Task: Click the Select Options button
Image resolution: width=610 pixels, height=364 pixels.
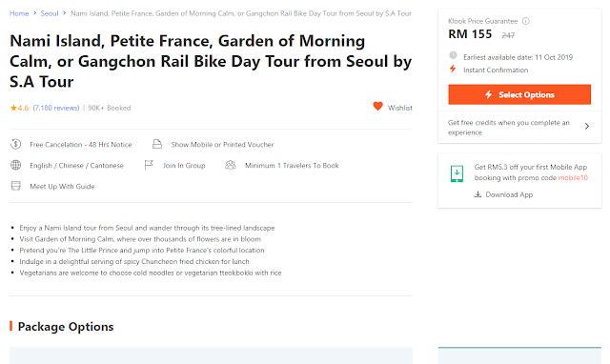Action: pos(519,94)
